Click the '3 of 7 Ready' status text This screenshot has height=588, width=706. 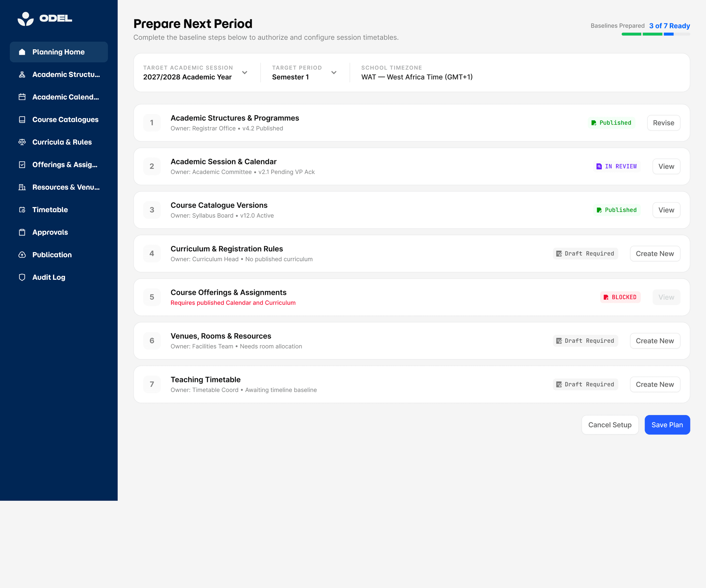(669, 26)
